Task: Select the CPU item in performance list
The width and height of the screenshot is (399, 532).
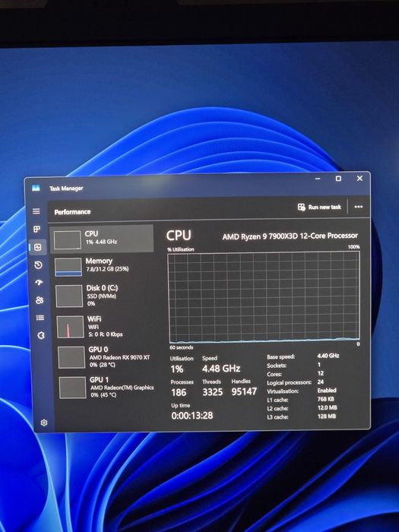Action: (x=102, y=239)
